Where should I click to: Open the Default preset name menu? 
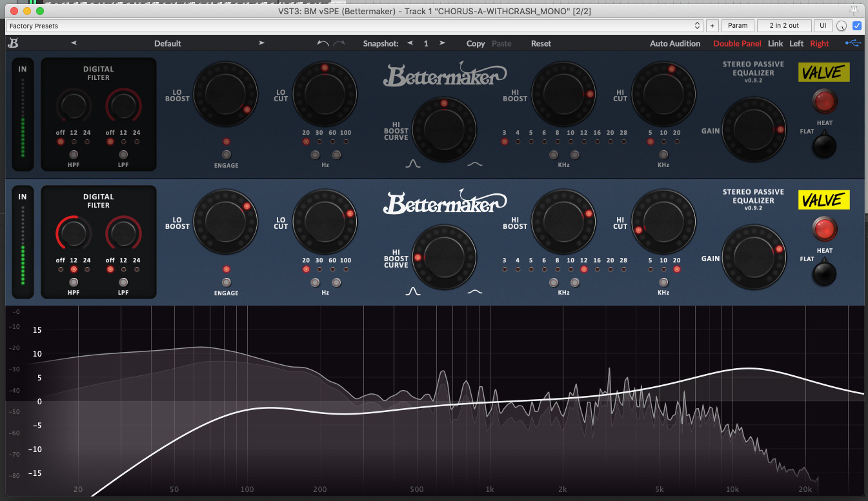(167, 43)
